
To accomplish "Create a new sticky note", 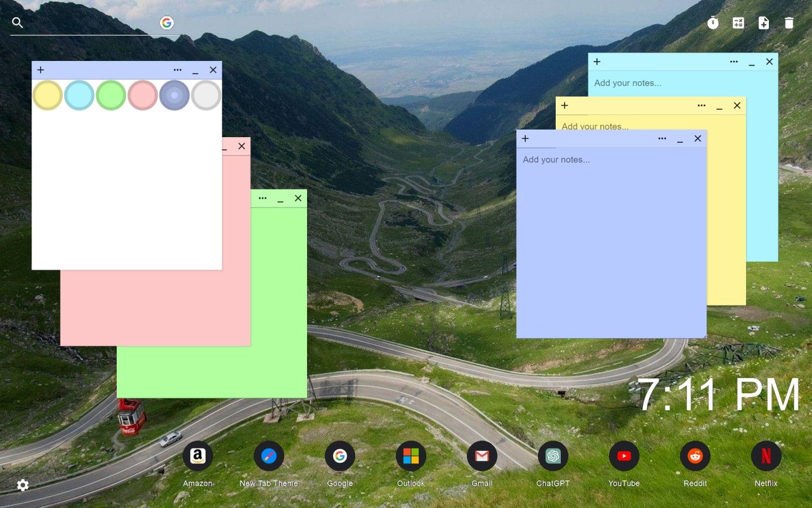I will coord(764,23).
